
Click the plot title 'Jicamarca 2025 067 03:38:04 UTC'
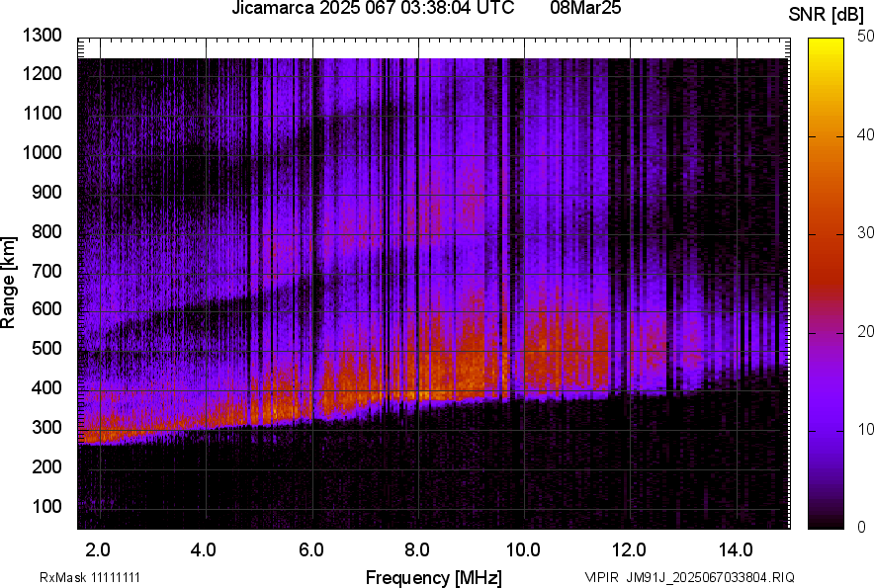pos(373,8)
